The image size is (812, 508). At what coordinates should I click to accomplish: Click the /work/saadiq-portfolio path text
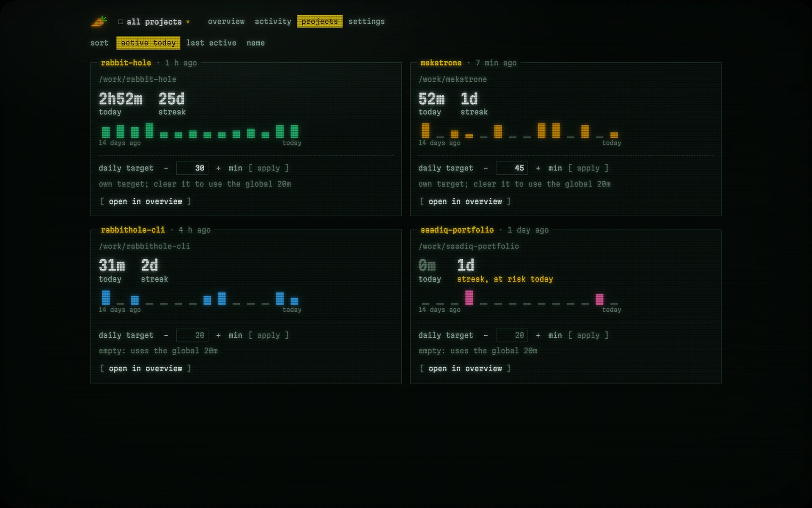[469, 246]
